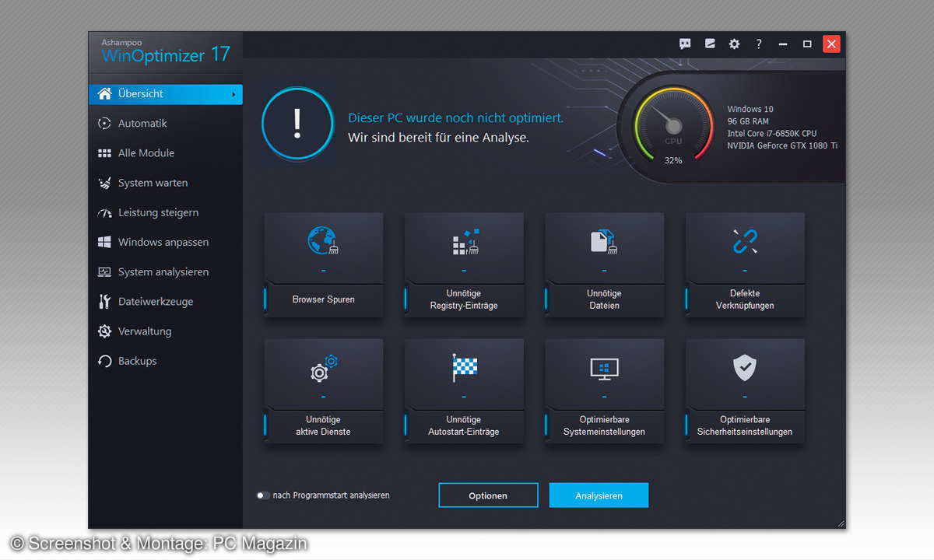Click the Sicherheitseinstellungen shield icon
Screen dimensions: 934x560
point(745,368)
